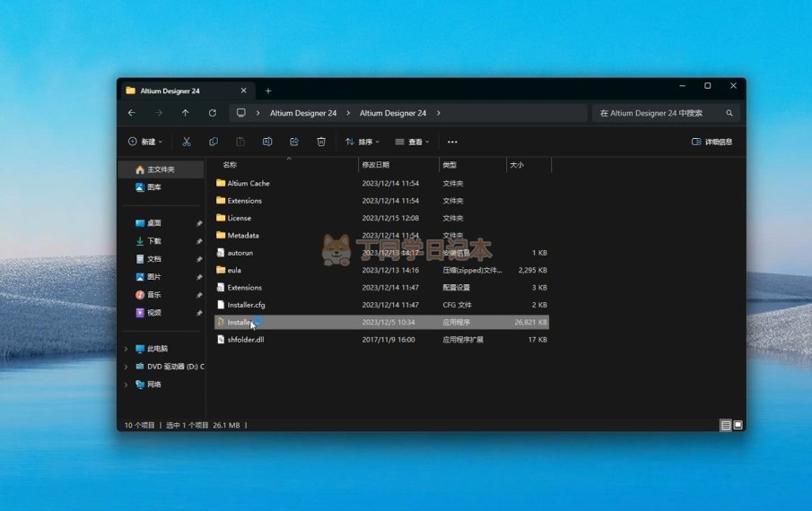Expand the 此电脑 tree node
Screen dimensions: 812x511
tap(125, 349)
